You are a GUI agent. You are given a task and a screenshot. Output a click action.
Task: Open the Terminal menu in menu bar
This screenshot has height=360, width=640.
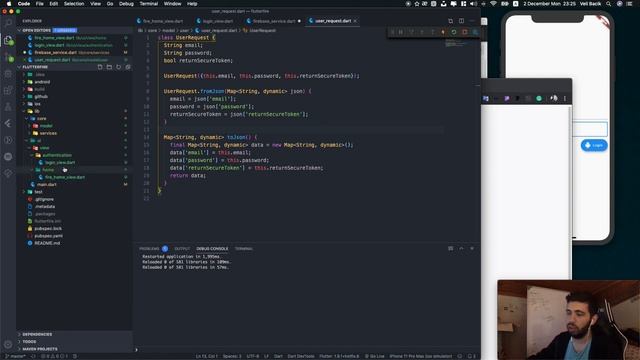pos(149,4)
